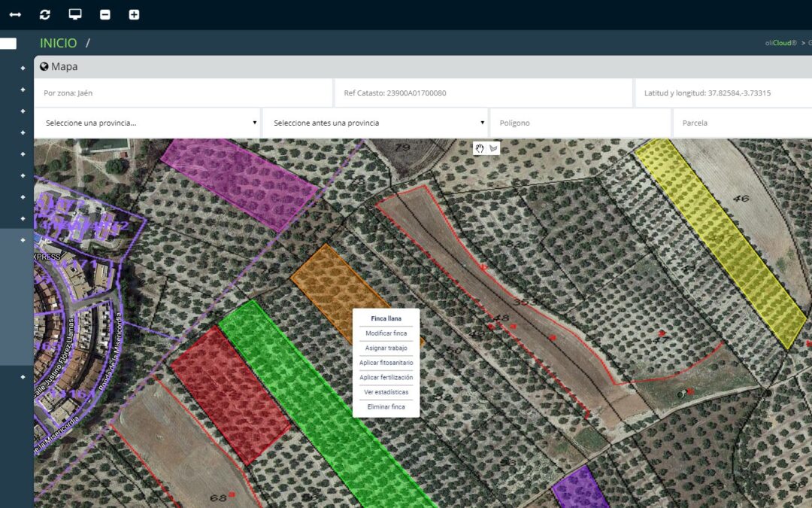Choose 'Eliminar finca' in the popup menu

point(386,406)
